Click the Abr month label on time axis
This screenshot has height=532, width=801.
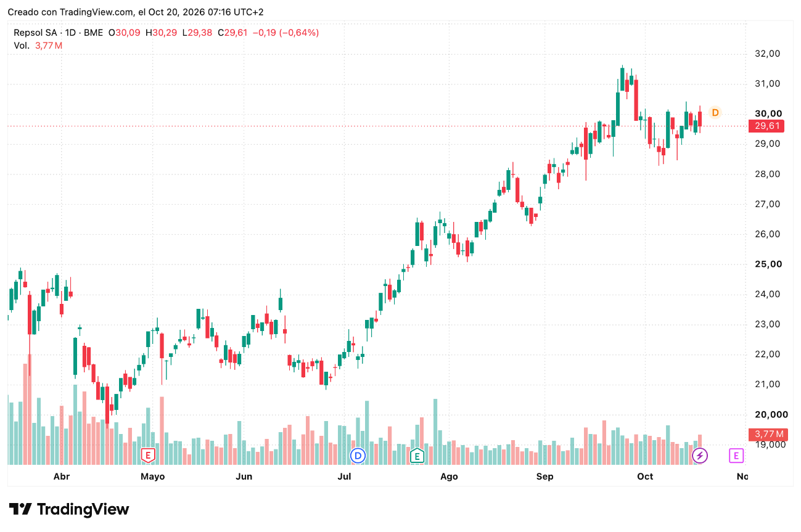(62, 477)
